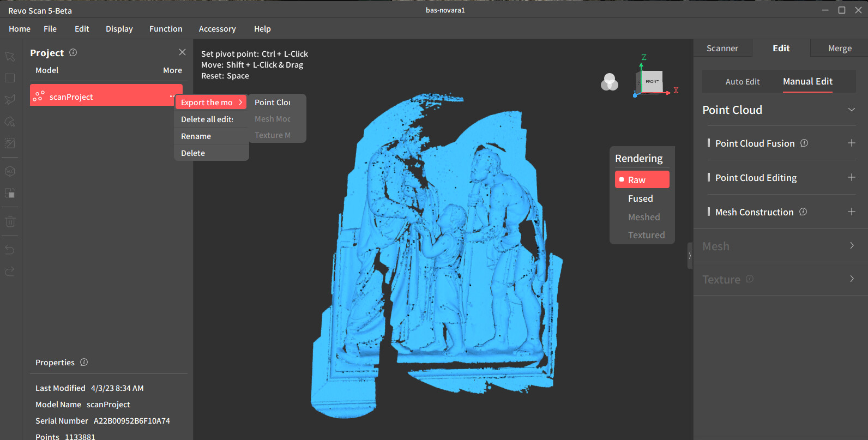Image resolution: width=868 pixels, height=440 pixels.
Task: Click the More button in Project panel
Action: (x=172, y=70)
